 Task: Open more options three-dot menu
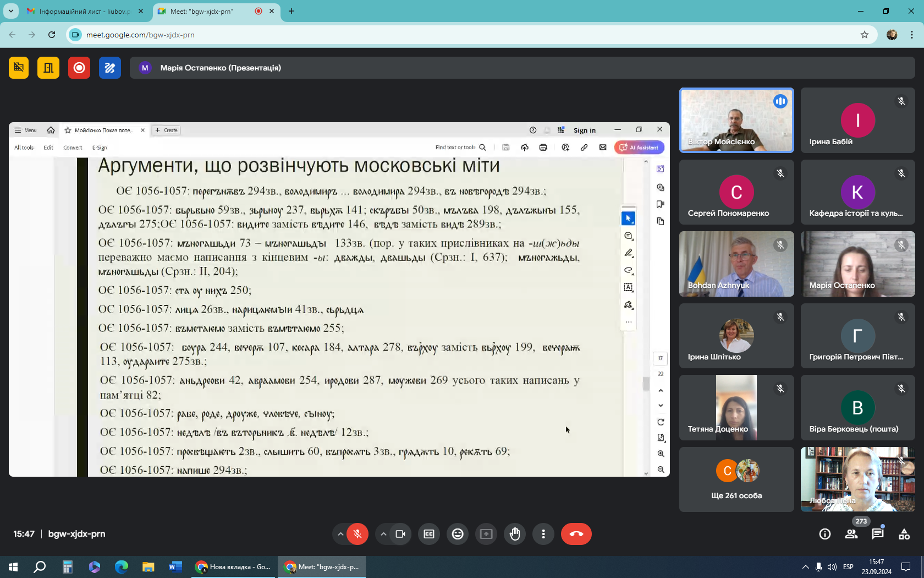pyautogui.click(x=543, y=534)
